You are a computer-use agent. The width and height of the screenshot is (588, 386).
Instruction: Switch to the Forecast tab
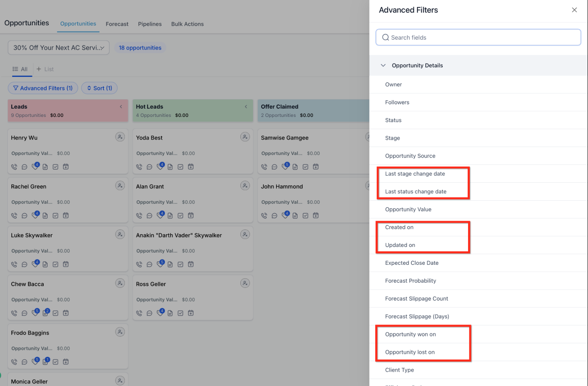click(x=117, y=24)
